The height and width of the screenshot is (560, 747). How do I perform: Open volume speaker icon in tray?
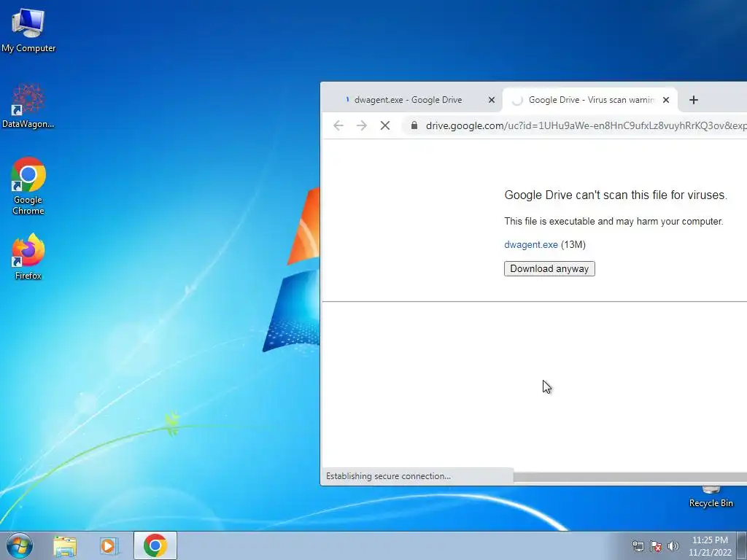(673, 546)
